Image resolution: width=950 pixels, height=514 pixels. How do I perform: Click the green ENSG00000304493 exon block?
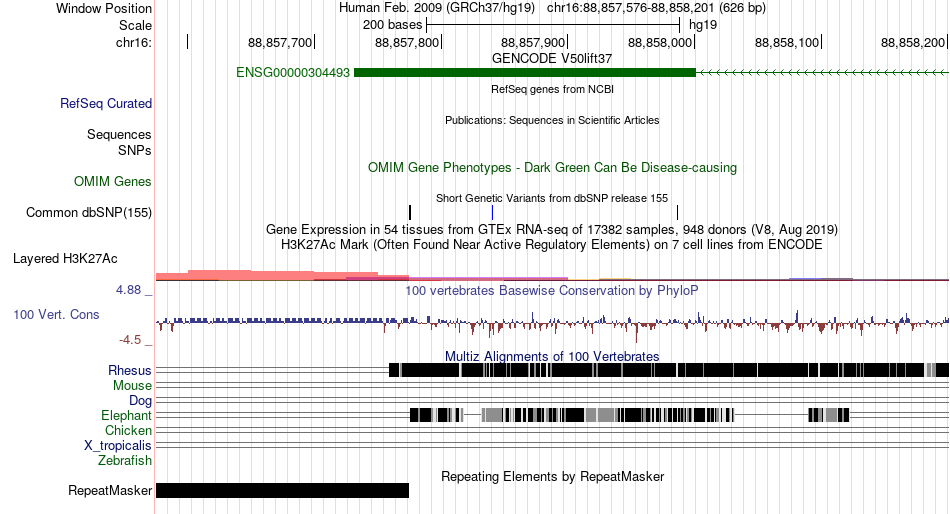click(x=525, y=73)
